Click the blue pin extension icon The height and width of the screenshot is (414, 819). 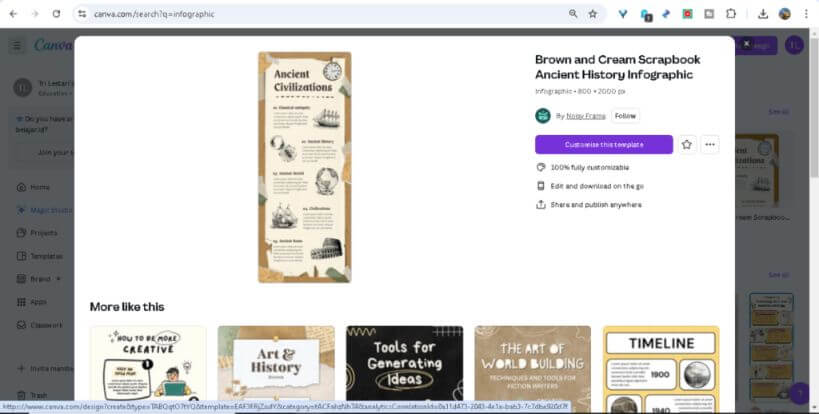666,14
